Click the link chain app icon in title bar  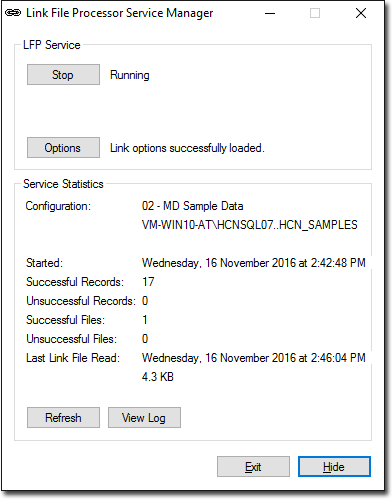pos(13,13)
